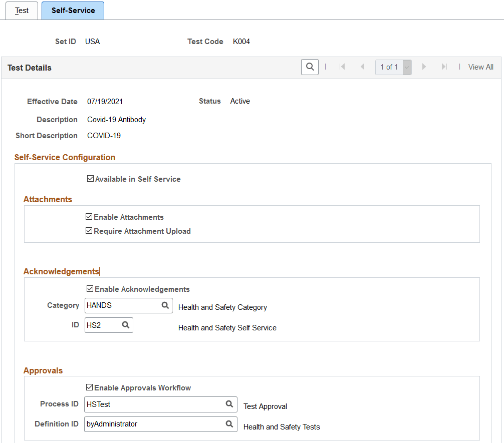Click the previous row arrow
Viewport: 504px width, 443px height.
(362, 67)
